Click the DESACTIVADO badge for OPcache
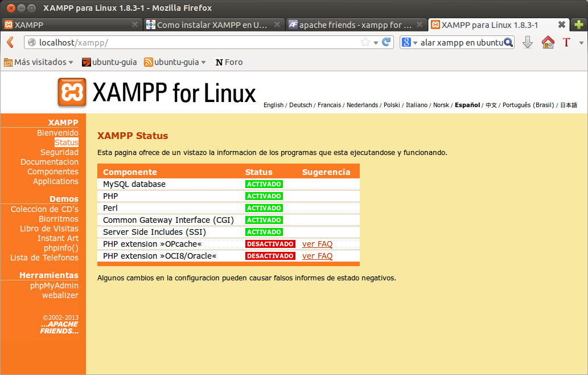 (270, 244)
